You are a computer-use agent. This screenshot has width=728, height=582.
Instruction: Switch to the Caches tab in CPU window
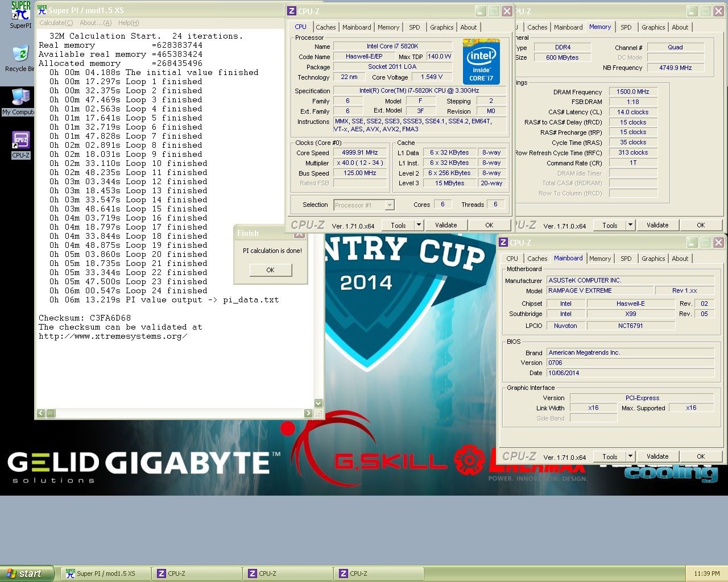(326, 27)
